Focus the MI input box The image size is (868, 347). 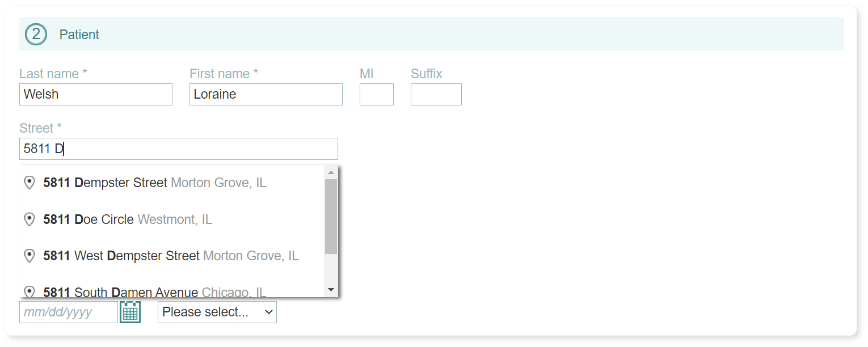coord(376,94)
